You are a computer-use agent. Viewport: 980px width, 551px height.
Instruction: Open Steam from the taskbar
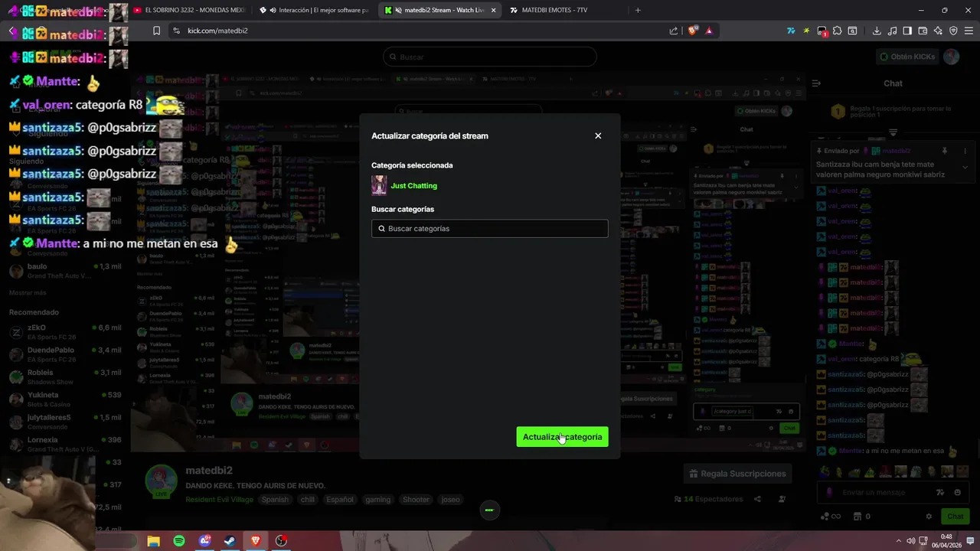230,541
